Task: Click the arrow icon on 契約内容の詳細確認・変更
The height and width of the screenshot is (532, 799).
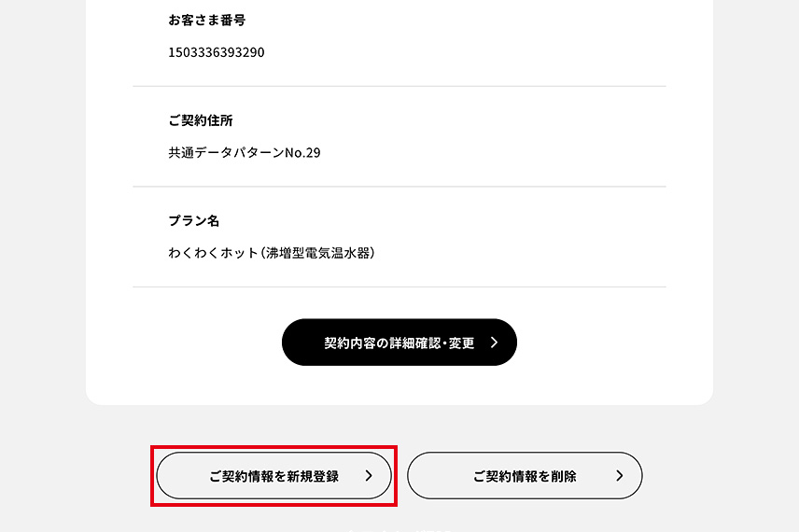Action: click(494, 343)
